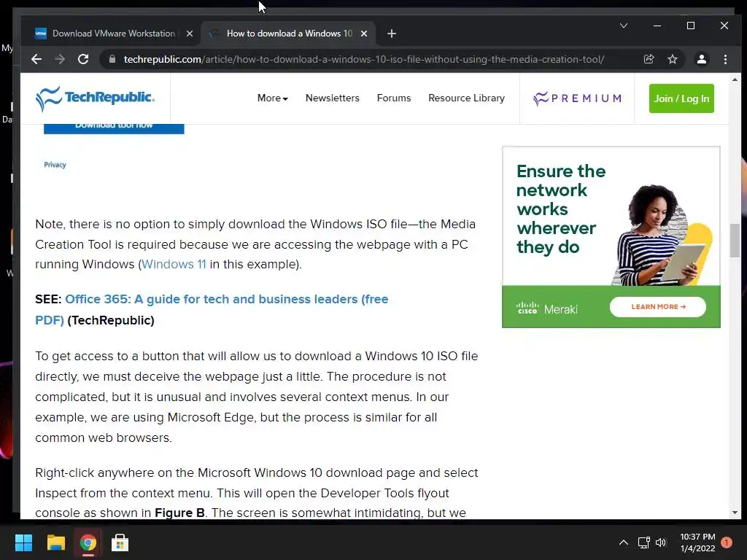This screenshot has width=747, height=560.
Task: Open volume control tray icon
Action: pos(661,542)
